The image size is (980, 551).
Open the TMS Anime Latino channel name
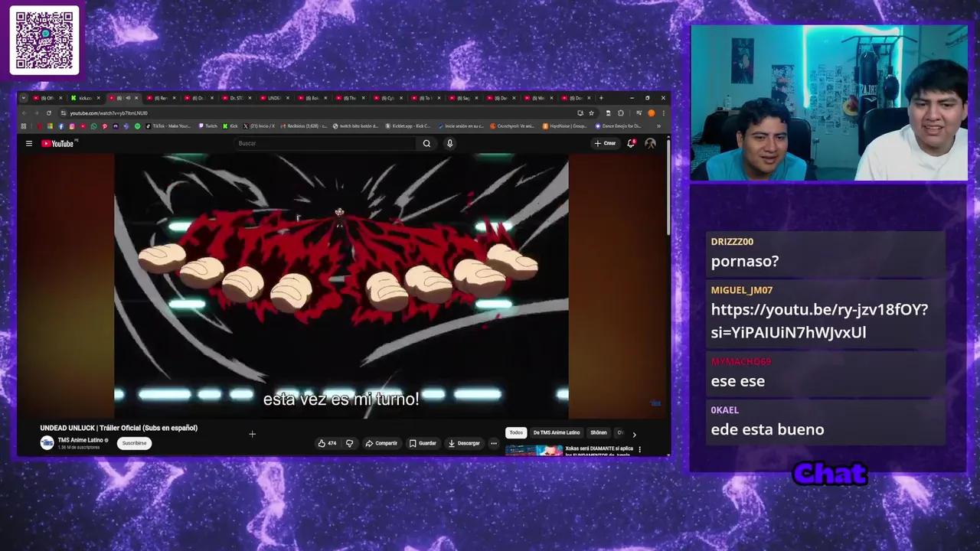pyautogui.click(x=81, y=440)
